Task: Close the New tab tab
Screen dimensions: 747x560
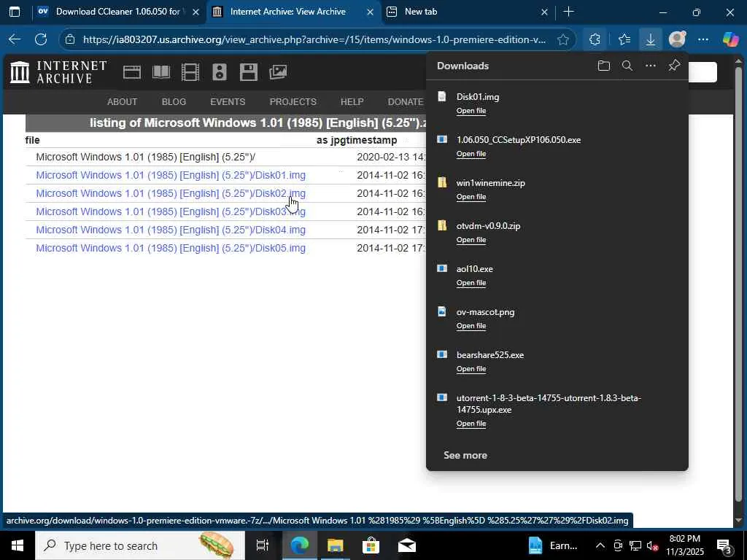Action: pyautogui.click(x=544, y=12)
